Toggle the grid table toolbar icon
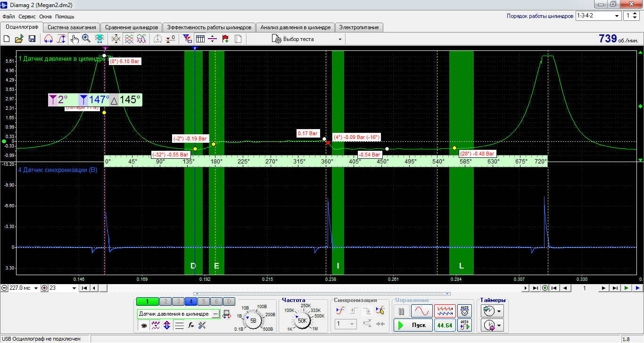Image resolution: width=644 pixels, height=343 pixels. [200, 39]
